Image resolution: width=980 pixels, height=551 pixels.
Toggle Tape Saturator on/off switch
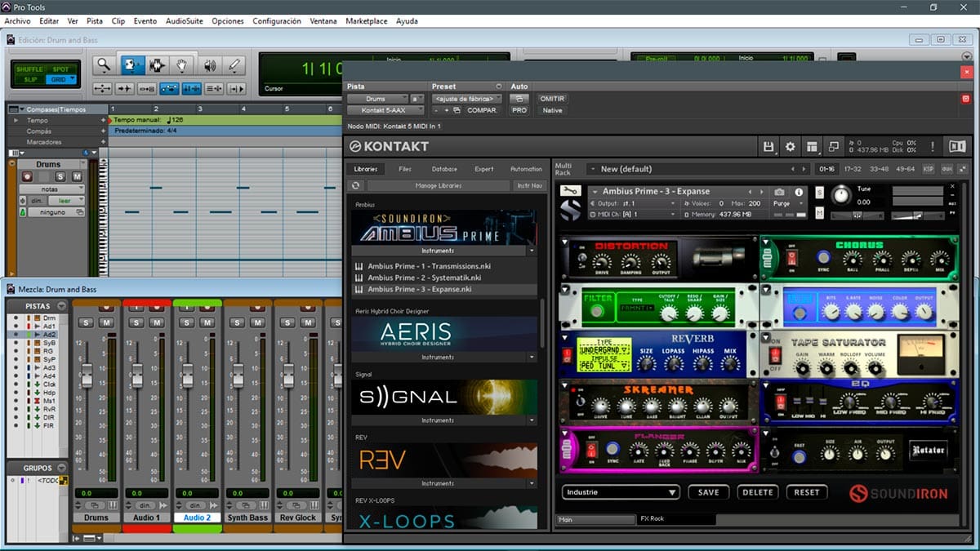tap(776, 356)
